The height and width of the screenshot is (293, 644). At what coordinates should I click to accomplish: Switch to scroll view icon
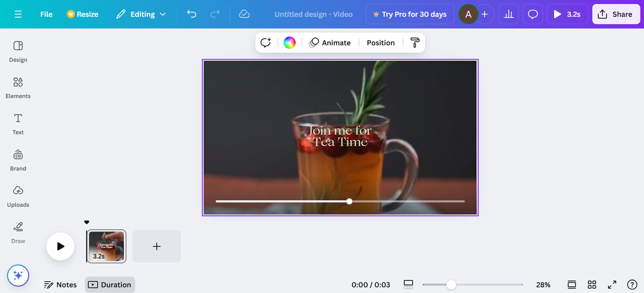tap(572, 284)
